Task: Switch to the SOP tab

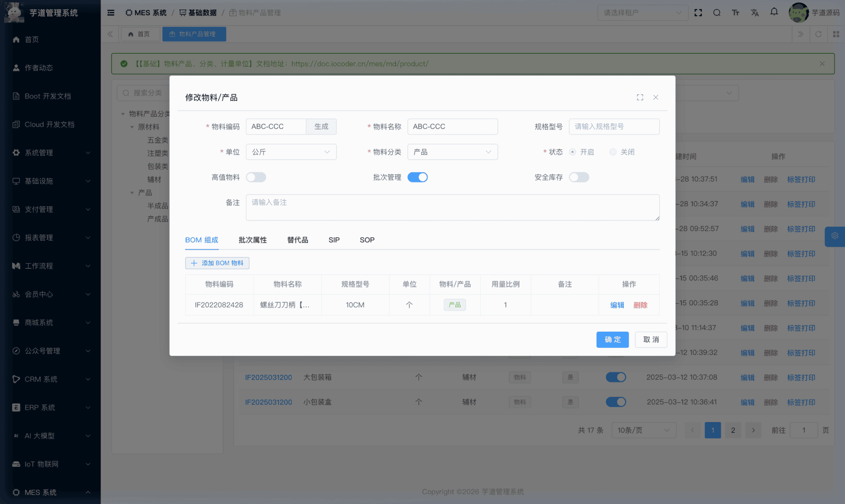Action: (x=367, y=240)
